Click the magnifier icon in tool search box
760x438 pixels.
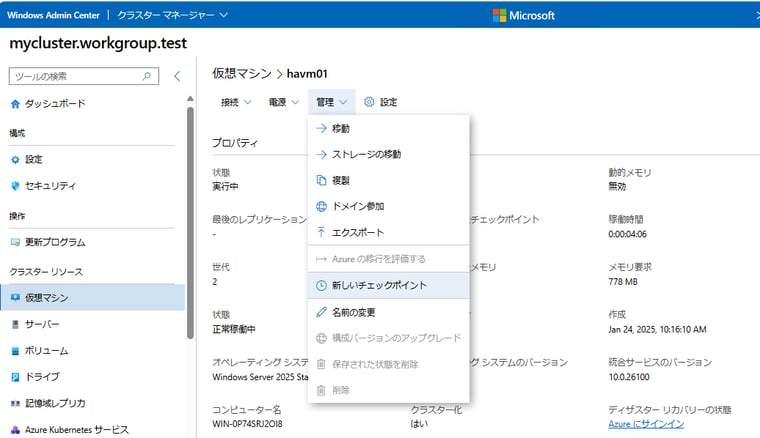click(x=146, y=76)
